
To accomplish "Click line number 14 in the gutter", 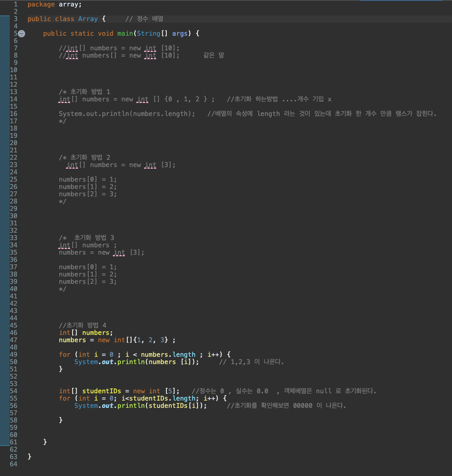I will (x=14, y=99).
